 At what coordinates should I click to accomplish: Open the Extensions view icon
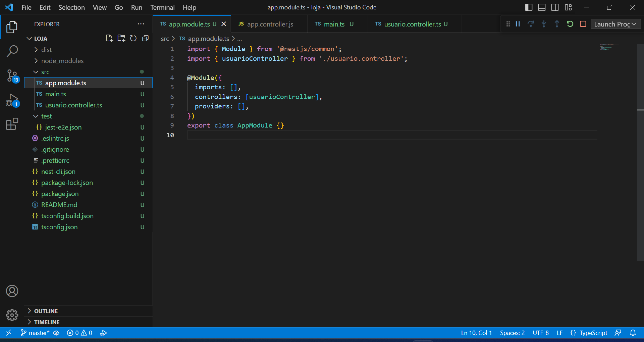(x=12, y=124)
